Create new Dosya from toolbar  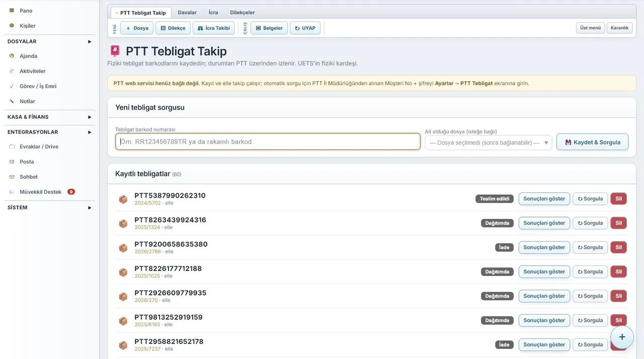[x=137, y=28]
